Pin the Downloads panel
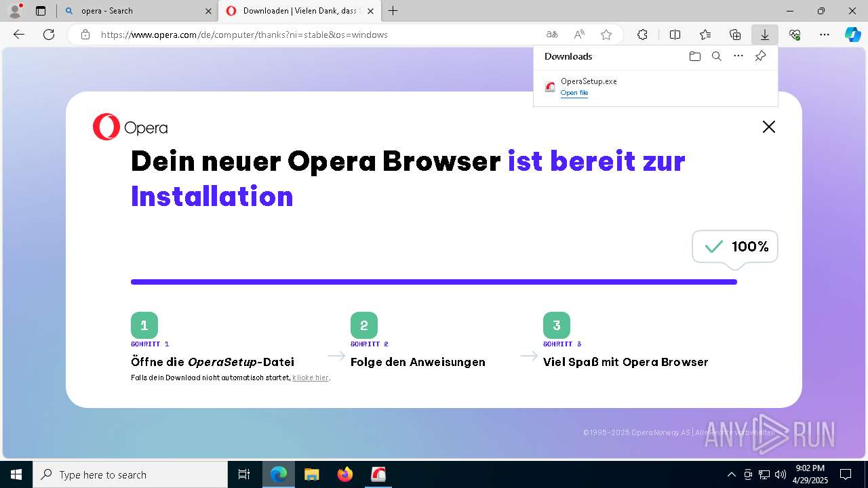The height and width of the screenshot is (488, 868). [x=760, y=56]
